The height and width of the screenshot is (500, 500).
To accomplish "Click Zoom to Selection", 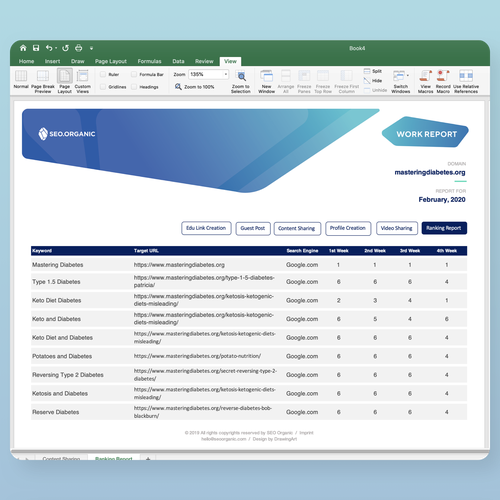I will click(241, 81).
